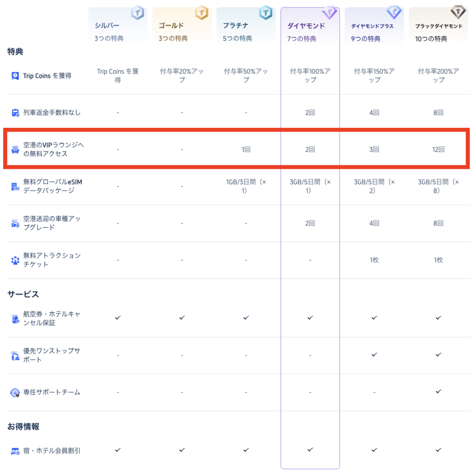This screenshot has height=476, width=473.
Task: Click the 航空券・ホテルキャンセル保証 icon
Action: [15, 318]
